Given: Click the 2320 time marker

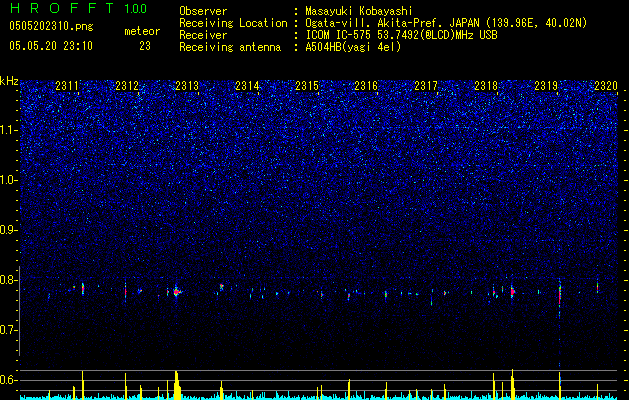Looking at the screenshot, I should coord(606,86).
